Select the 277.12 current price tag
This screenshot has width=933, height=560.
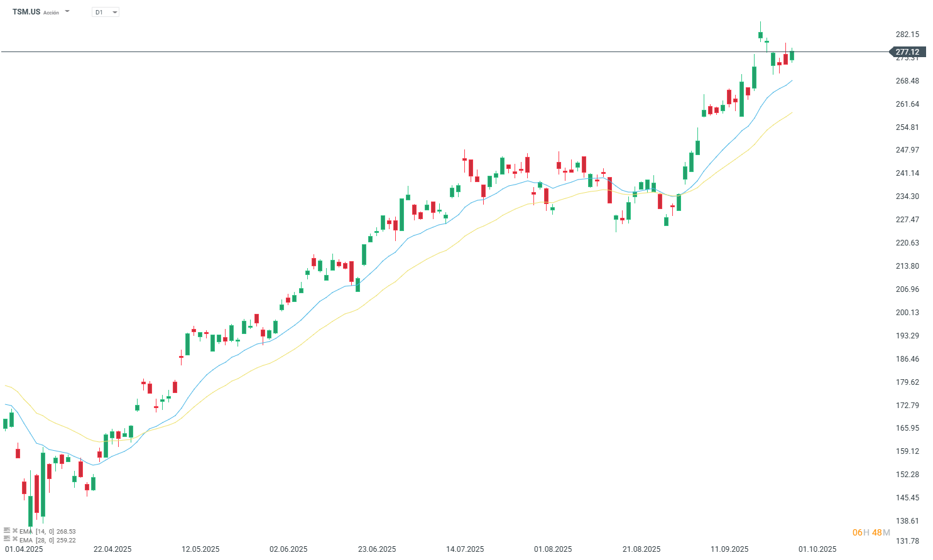pos(907,52)
